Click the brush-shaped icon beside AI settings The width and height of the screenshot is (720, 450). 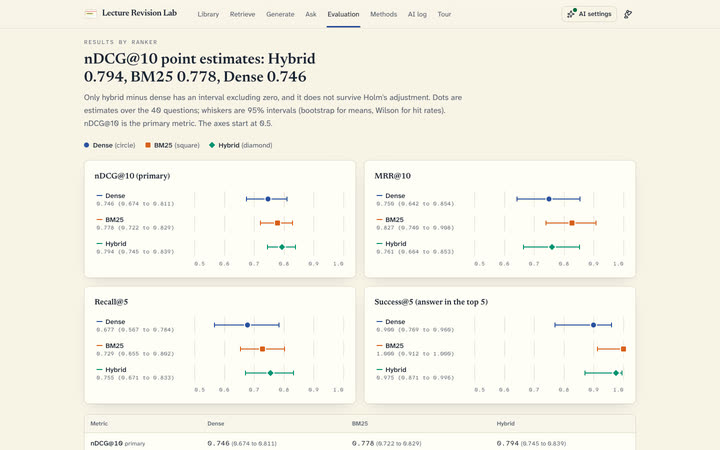(x=628, y=14)
